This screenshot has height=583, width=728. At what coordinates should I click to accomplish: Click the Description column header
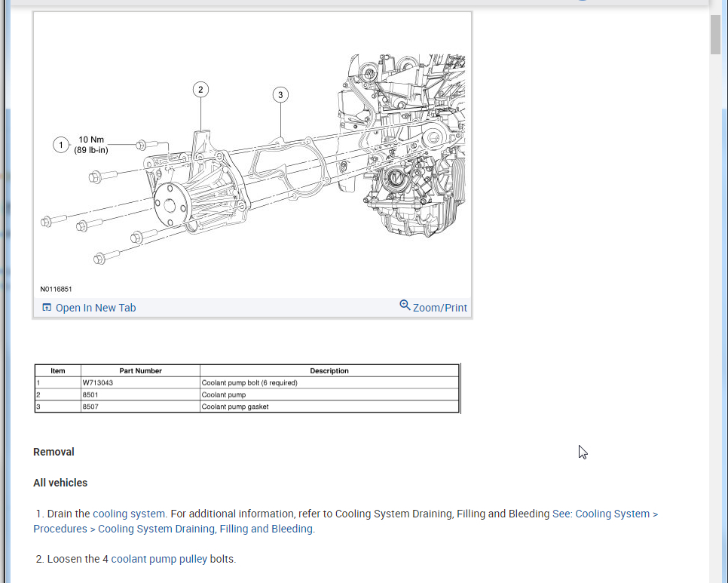[329, 371]
